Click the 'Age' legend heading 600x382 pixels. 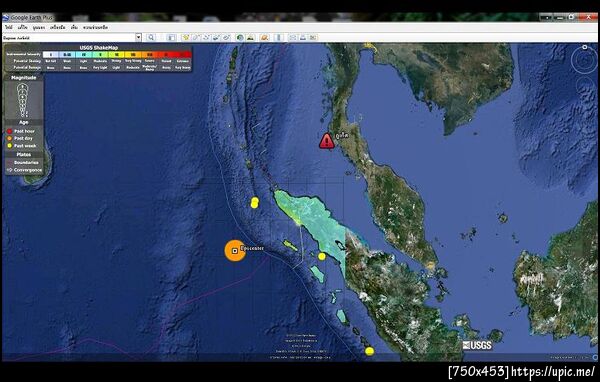(24, 122)
